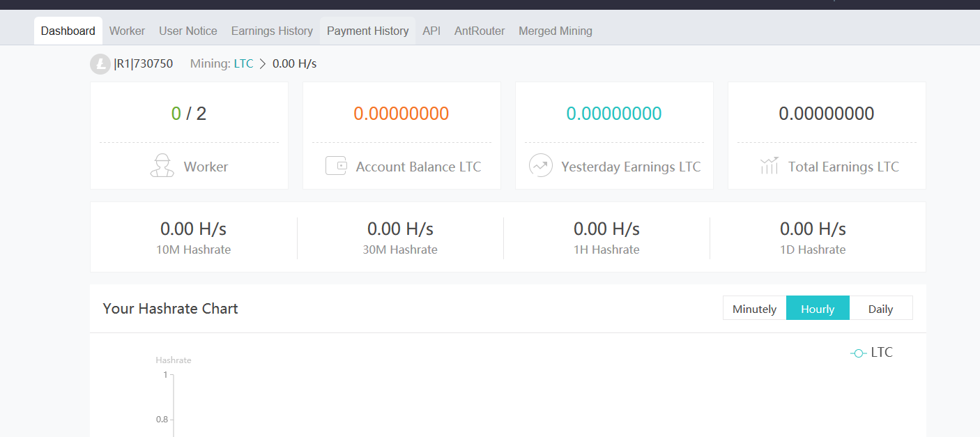
Task: Switch to the Worker tab
Action: point(127,31)
